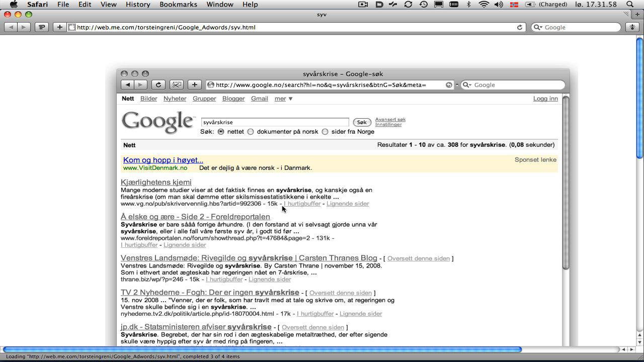Image resolution: width=644 pixels, height=362 pixels.
Task: Click the camera icon in the menu bar
Action: (x=363, y=5)
